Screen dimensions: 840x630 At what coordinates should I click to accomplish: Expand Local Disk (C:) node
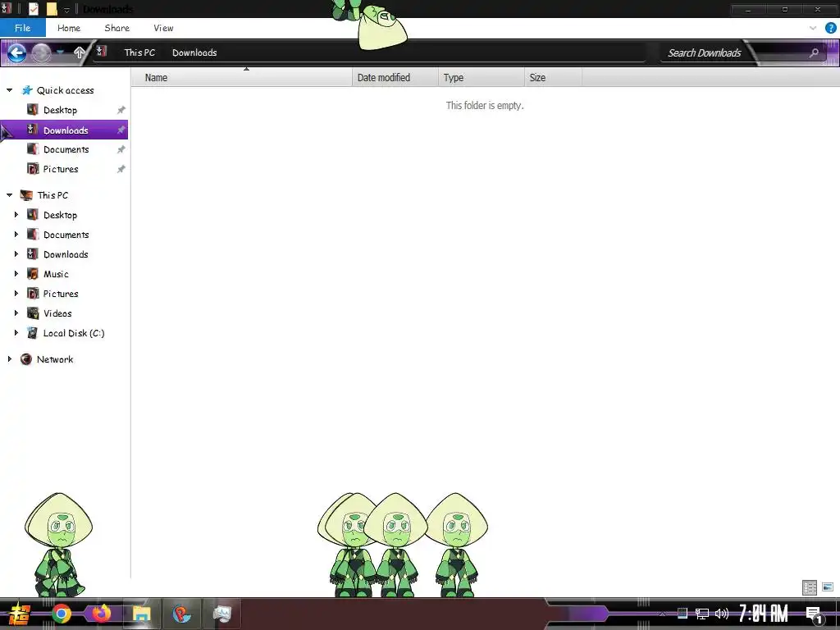click(16, 333)
